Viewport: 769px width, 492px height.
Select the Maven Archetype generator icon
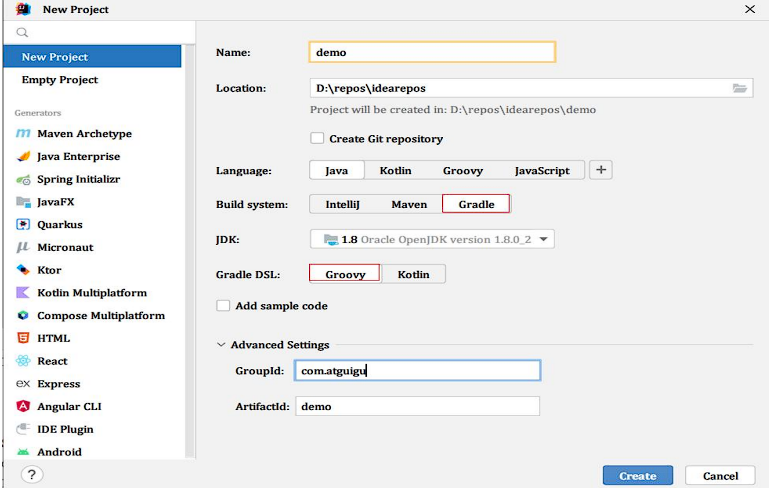(x=23, y=134)
